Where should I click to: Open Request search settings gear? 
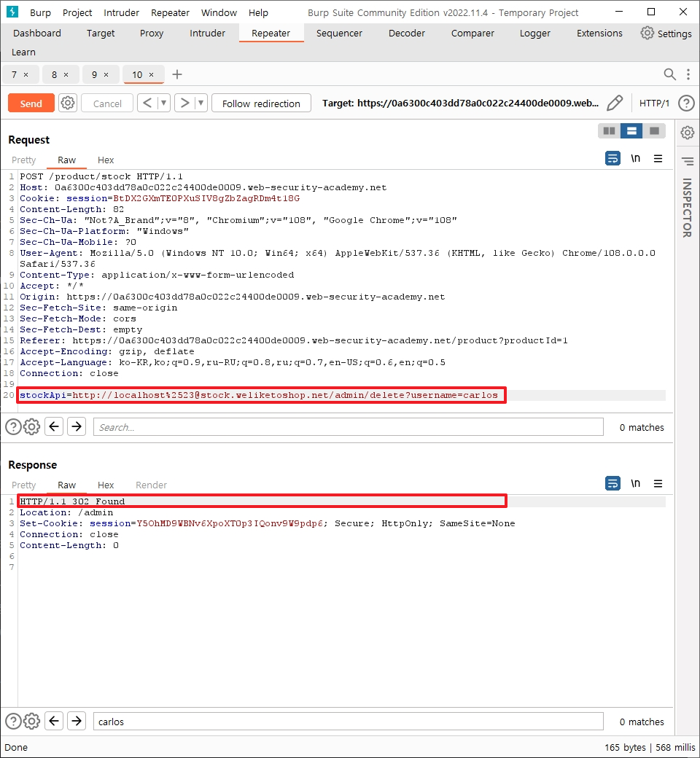tap(32, 427)
